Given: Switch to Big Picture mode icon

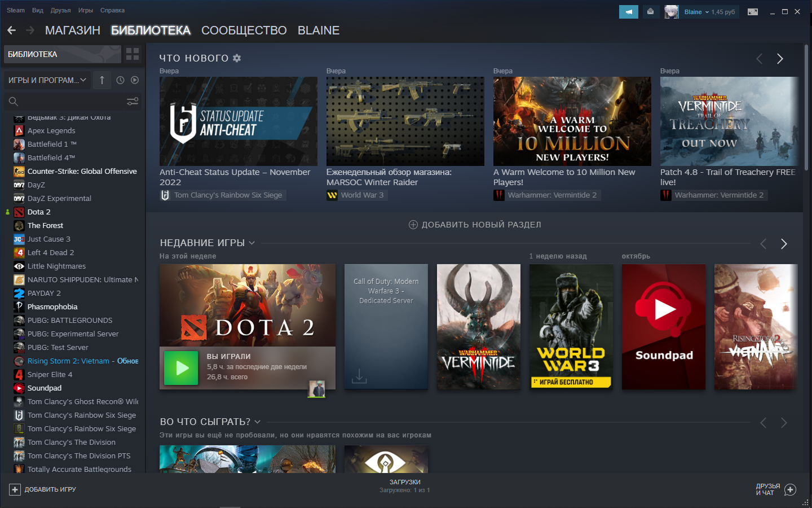Looking at the screenshot, I should pos(753,12).
